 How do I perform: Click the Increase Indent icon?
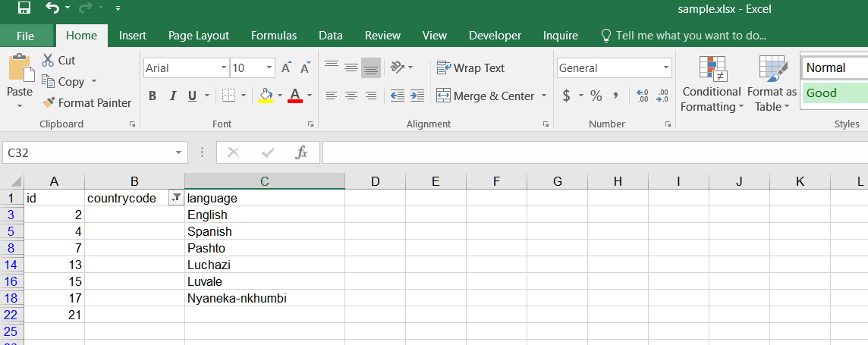(417, 96)
